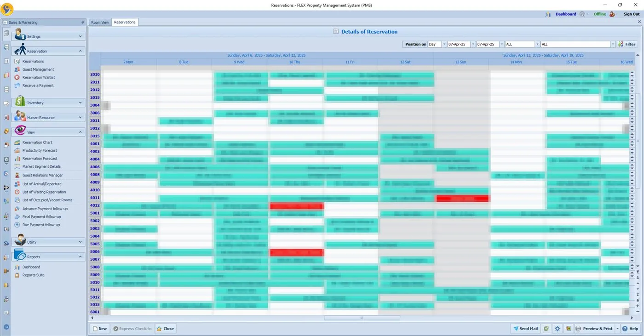
Task: Expand the Settings group
Action: (48, 36)
